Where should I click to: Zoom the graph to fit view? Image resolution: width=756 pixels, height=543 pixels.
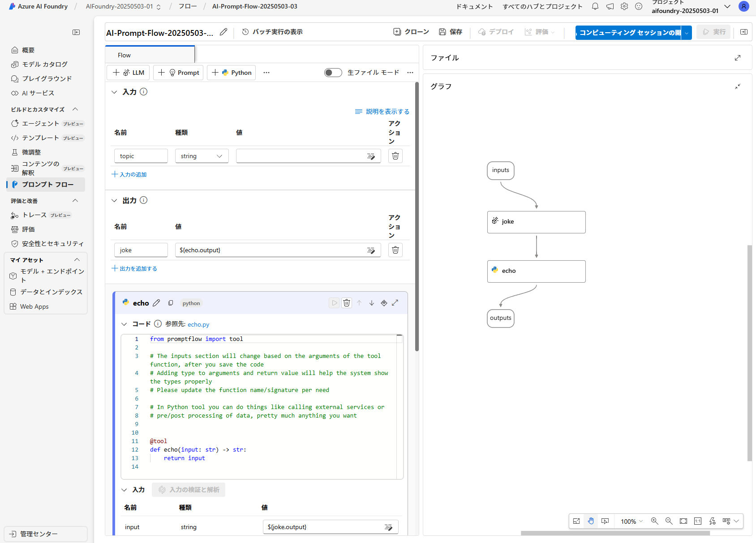click(x=683, y=521)
